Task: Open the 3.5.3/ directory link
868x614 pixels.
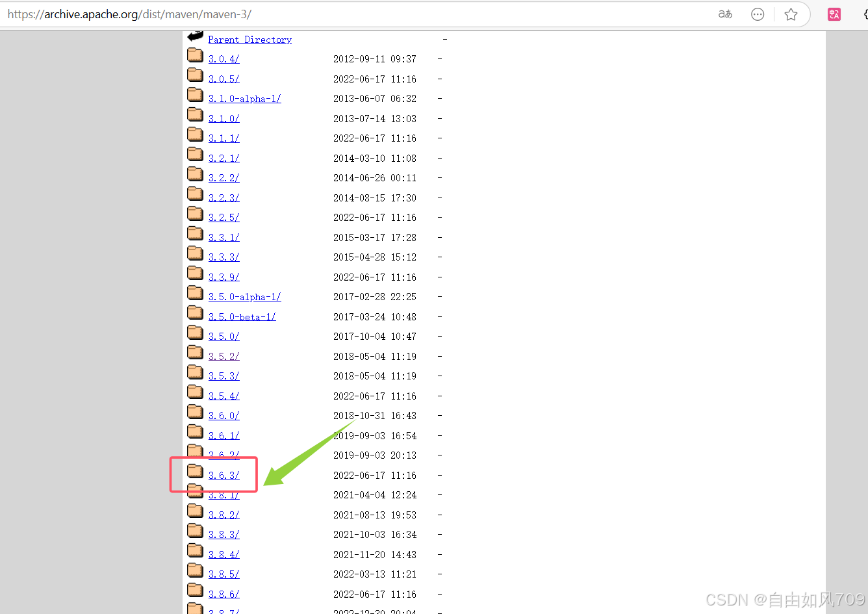Action: click(x=224, y=376)
